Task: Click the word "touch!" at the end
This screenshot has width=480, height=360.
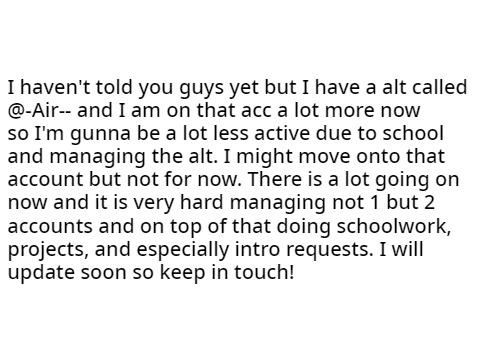Action: 265,272
